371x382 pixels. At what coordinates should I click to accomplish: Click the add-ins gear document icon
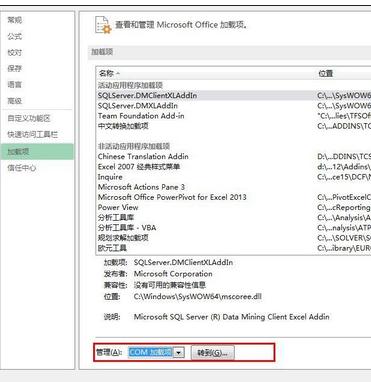103,25
